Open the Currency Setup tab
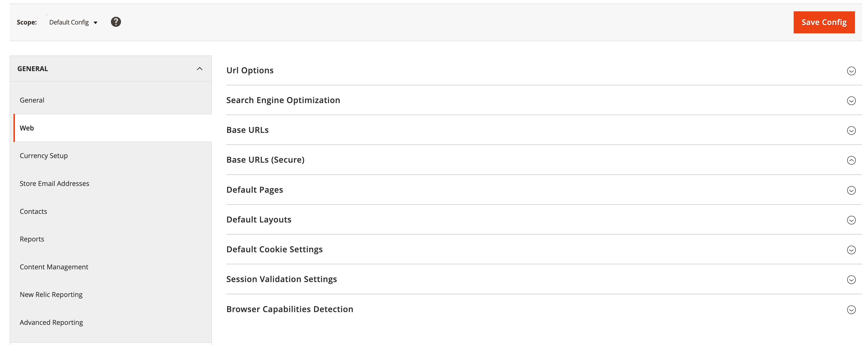The height and width of the screenshot is (345, 868). click(44, 155)
